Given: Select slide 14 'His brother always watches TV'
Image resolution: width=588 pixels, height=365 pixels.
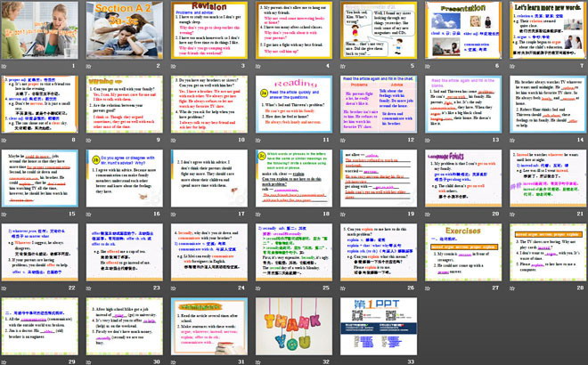Looking at the screenshot, I should tap(548, 104).
